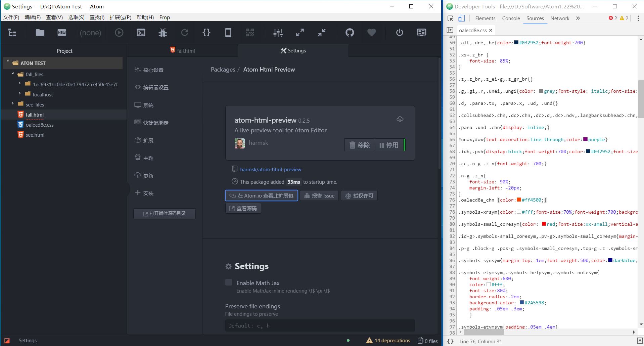Select element inspector icon in DevTools
The image size is (644, 346).
tap(450, 18)
